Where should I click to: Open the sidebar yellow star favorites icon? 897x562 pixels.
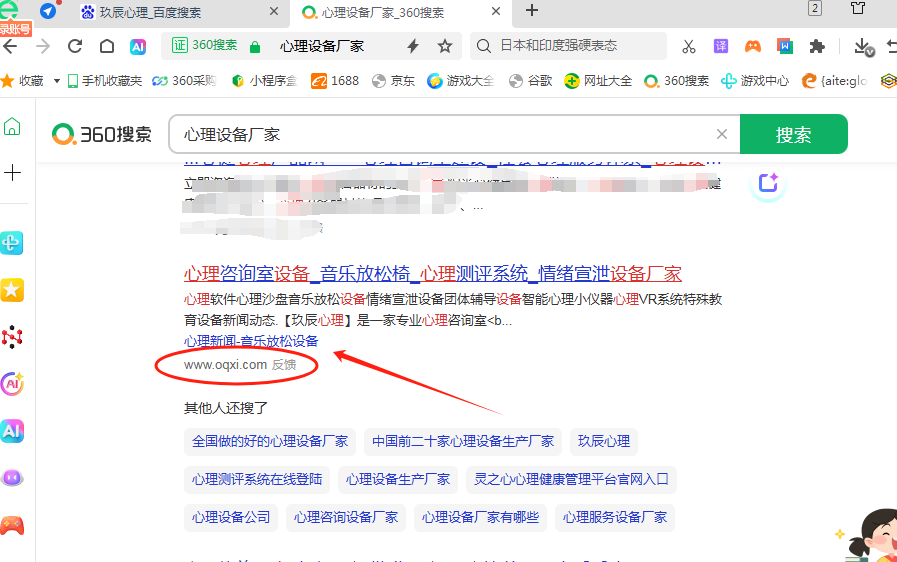[13, 290]
